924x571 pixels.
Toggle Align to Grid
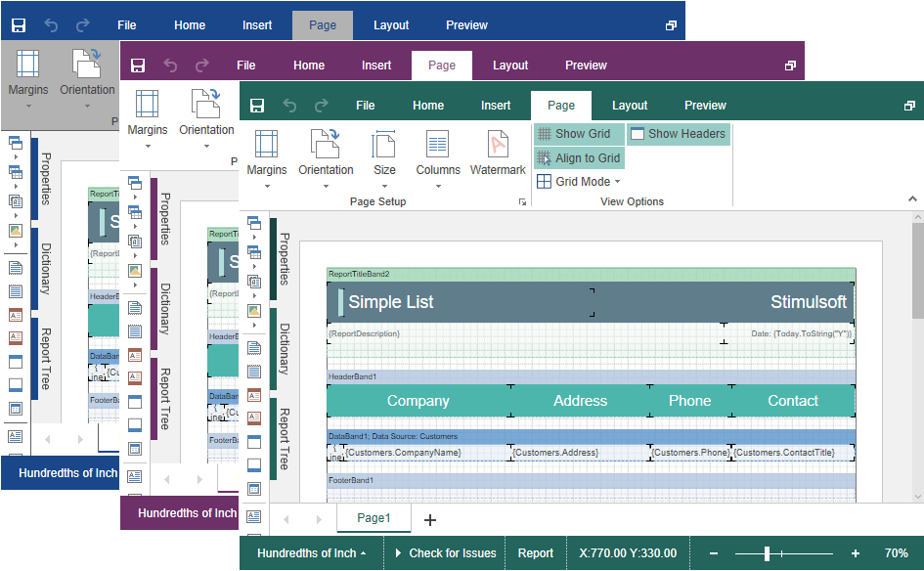(578, 157)
